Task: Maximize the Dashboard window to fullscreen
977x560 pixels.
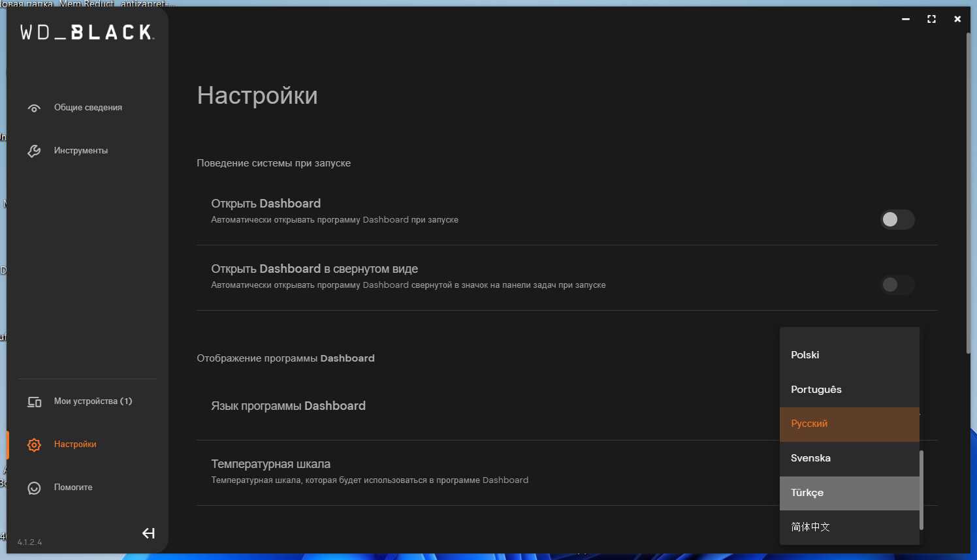Action: tap(931, 19)
